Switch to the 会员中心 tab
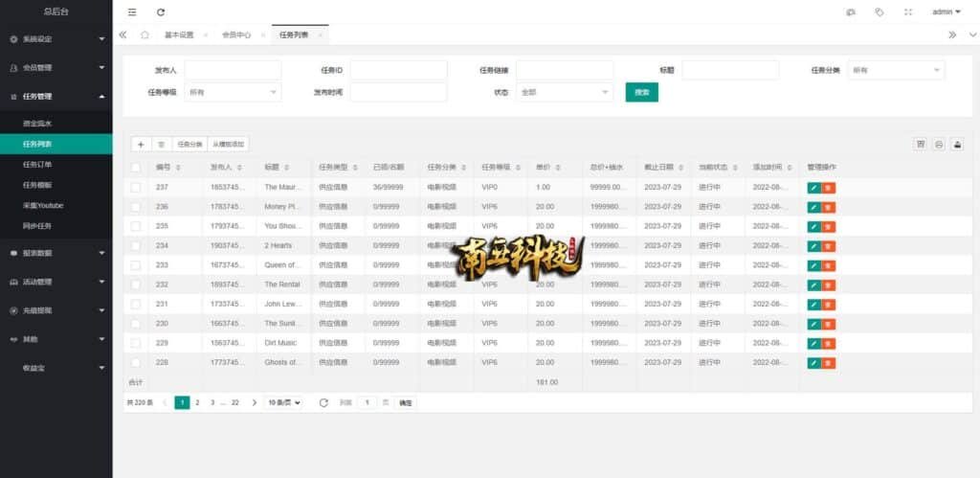The height and width of the screenshot is (478, 980). pos(236,34)
